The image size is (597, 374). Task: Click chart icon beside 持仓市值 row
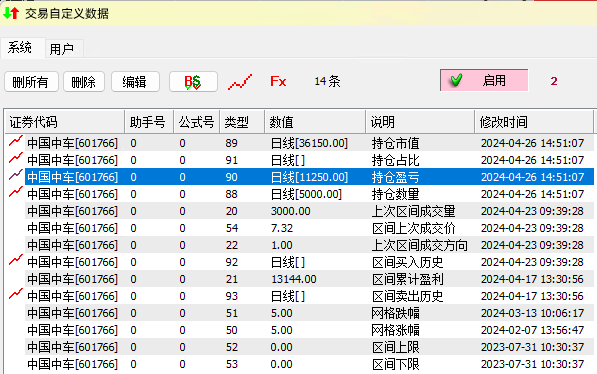(x=16, y=141)
